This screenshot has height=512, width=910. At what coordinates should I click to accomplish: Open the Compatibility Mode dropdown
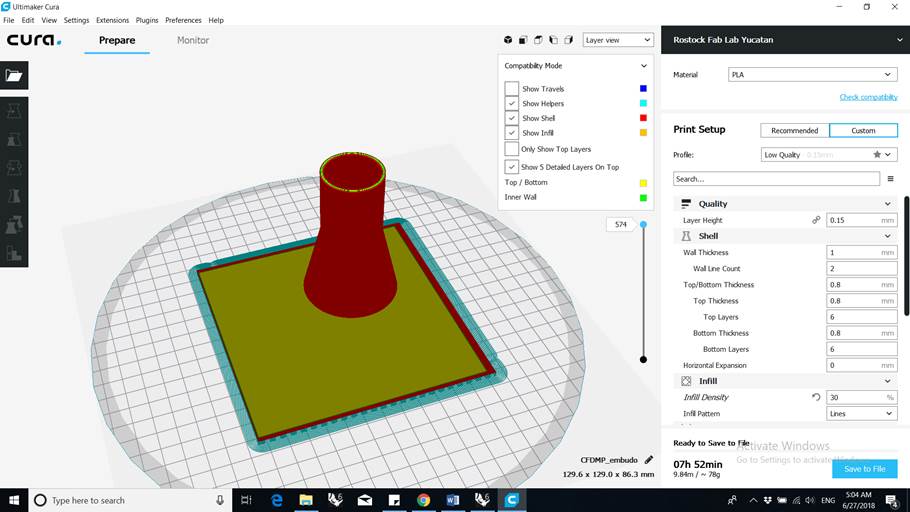[x=575, y=66]
